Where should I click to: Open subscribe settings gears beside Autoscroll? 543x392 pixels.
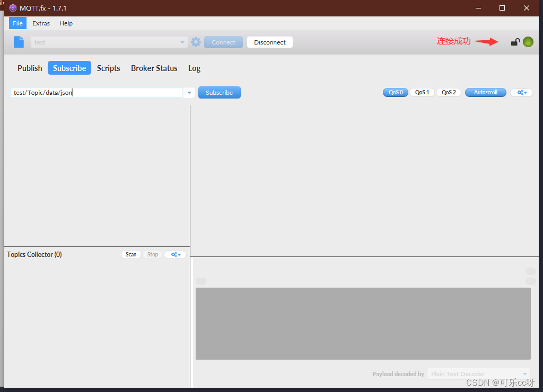point(522,92)
